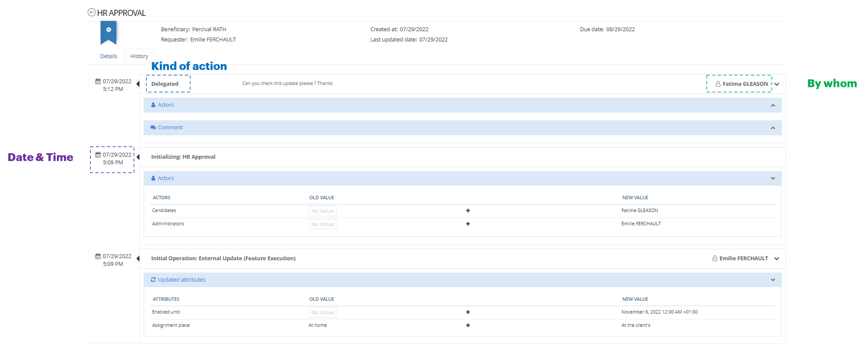
Task: Click the arrow icon in Assignment place row
Action: [x=468, y=325]
